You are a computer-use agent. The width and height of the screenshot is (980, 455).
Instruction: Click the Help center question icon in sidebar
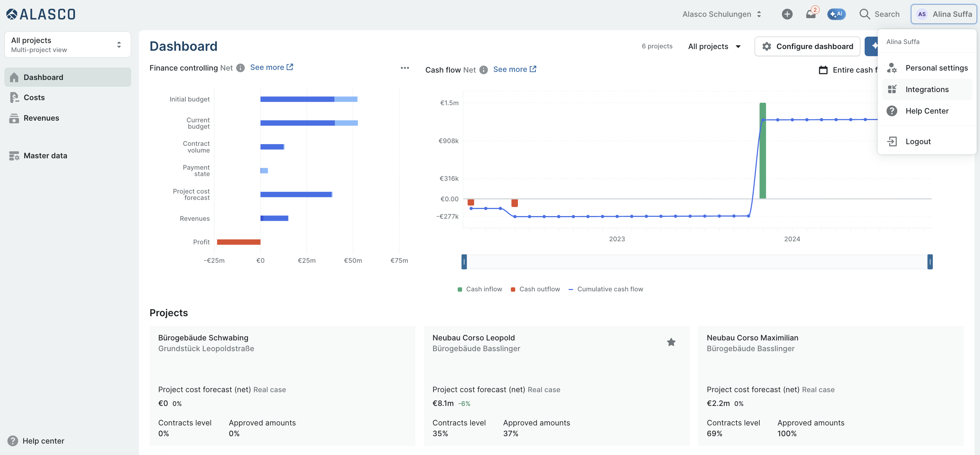[12, 441]
